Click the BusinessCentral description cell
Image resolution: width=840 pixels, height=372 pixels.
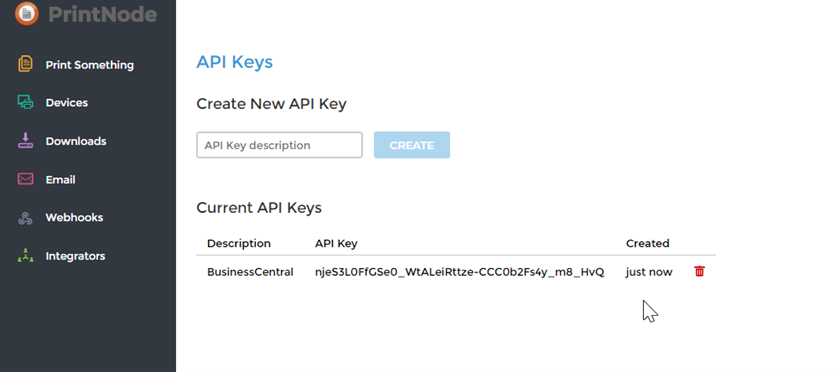(x=250, y=272)
